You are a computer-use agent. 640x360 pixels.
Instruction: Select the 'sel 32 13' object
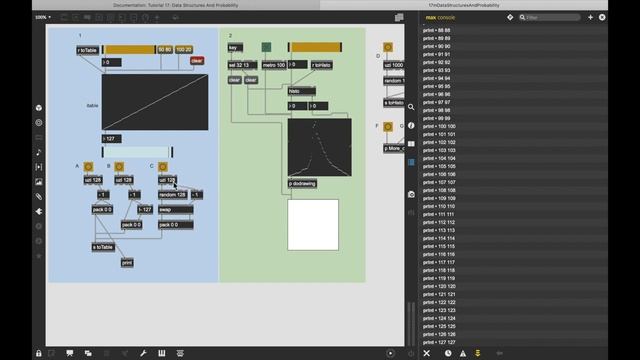[242, 65]
